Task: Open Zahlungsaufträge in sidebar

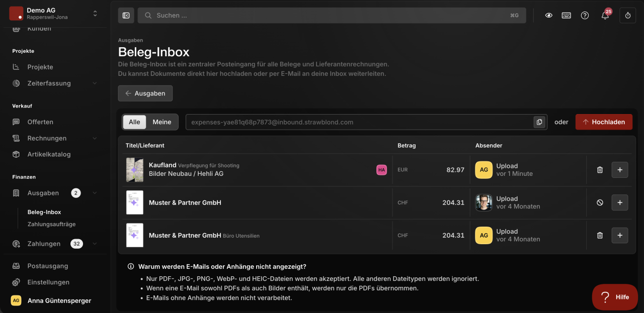Action: (x=52, y=224)
